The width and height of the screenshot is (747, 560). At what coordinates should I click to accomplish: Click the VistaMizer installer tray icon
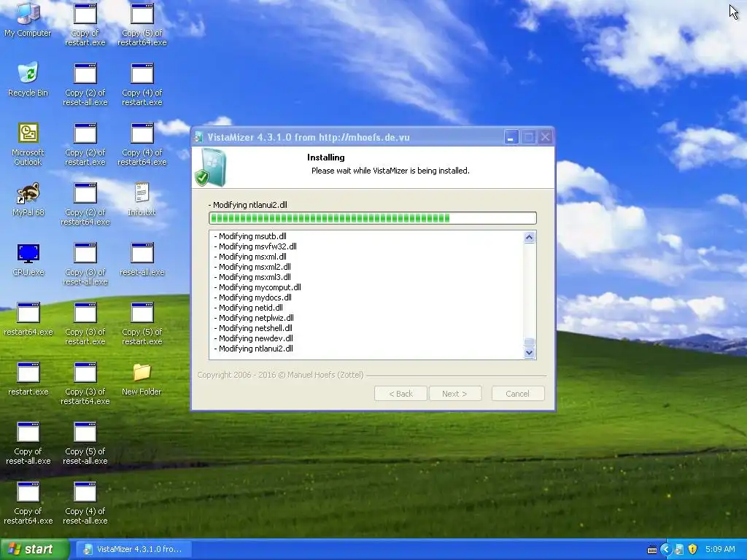679,550
